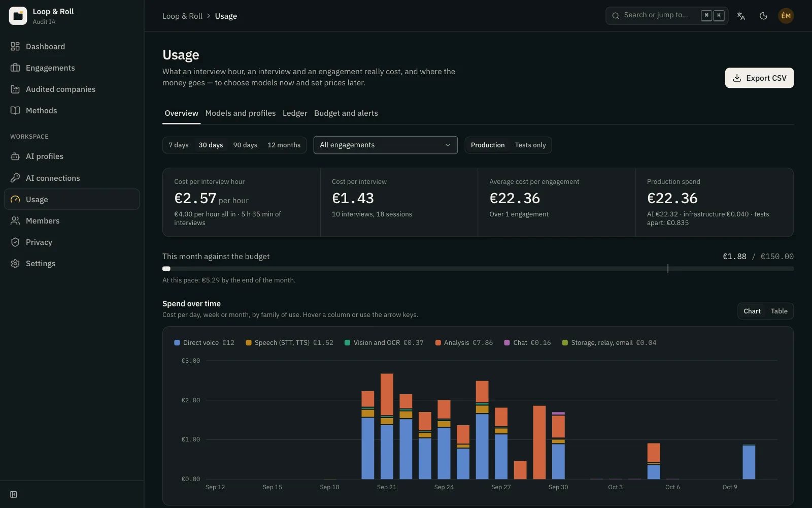The height and width of the screenshot is (508, 812).
Task: Toggle Storage, relay, email legend entry
Action: point(609,343)
